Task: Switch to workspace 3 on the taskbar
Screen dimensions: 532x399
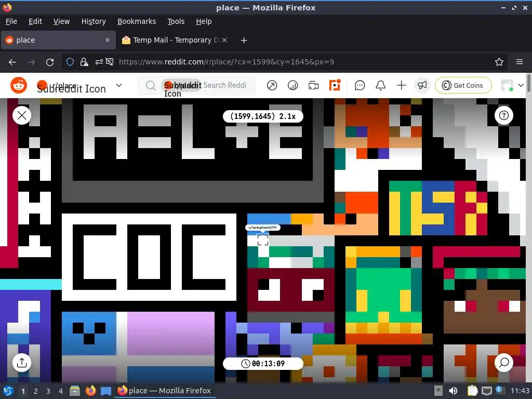Action: tap(48, 391)
